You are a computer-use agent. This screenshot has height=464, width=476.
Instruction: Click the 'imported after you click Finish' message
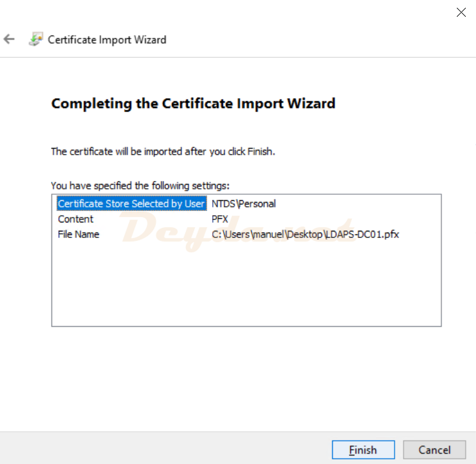(x=162, y=152)
